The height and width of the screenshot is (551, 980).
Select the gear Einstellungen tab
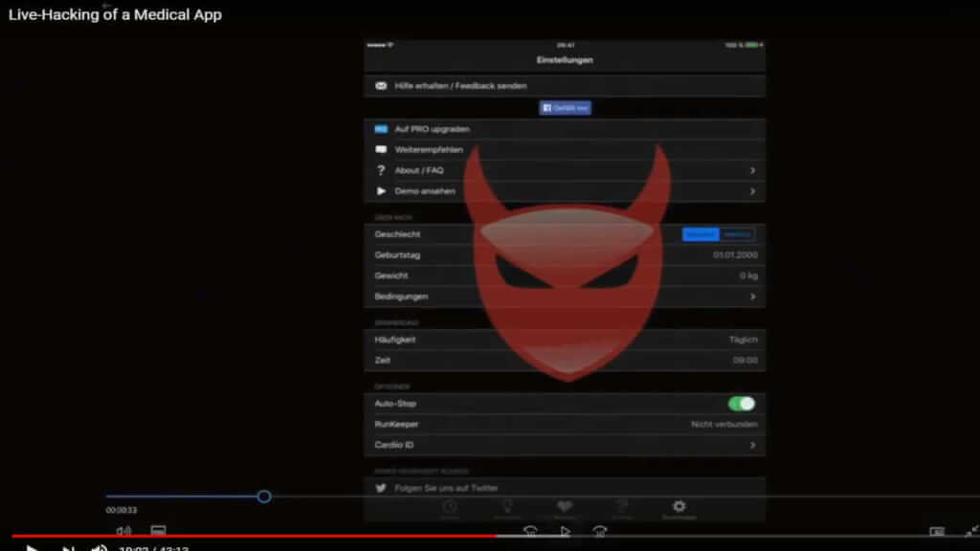tap(679, 508)
